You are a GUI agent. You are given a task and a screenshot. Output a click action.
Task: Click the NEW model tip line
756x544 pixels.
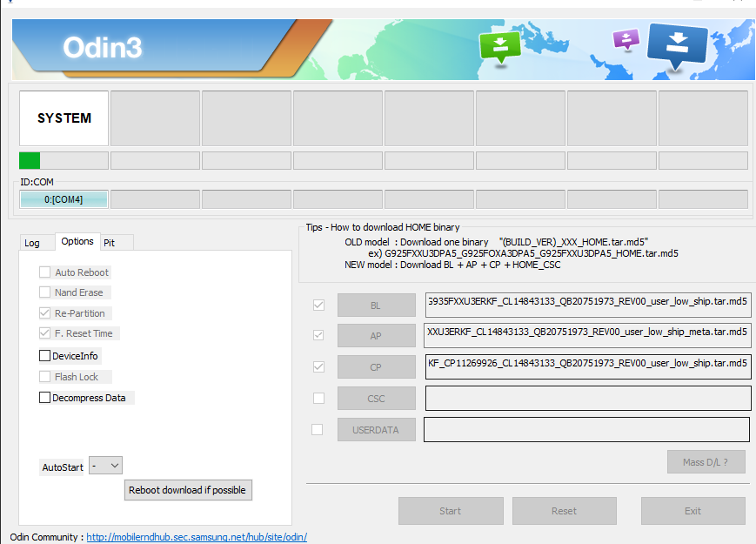[x=452, y=265]
